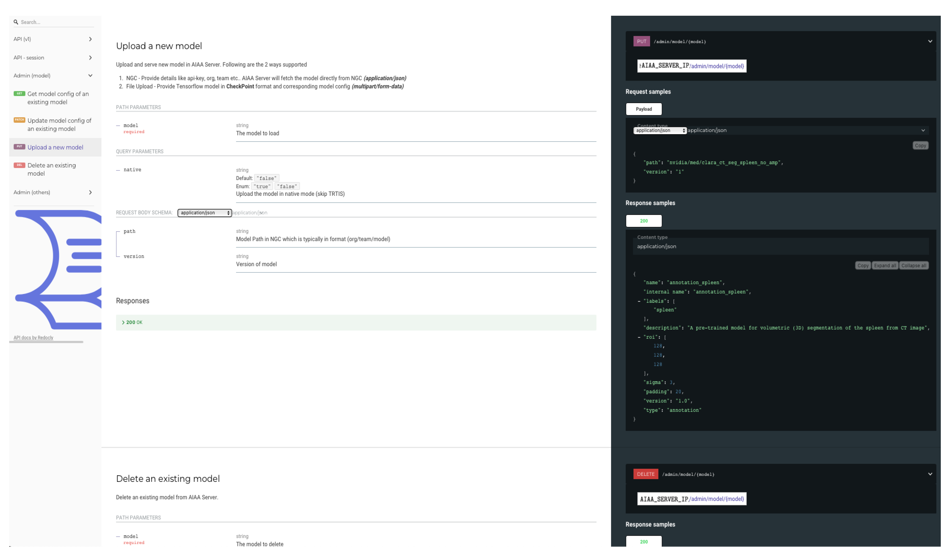Screen dimensions: 950x560
Task: Select the Payload tab
Action: click(644, 109)
